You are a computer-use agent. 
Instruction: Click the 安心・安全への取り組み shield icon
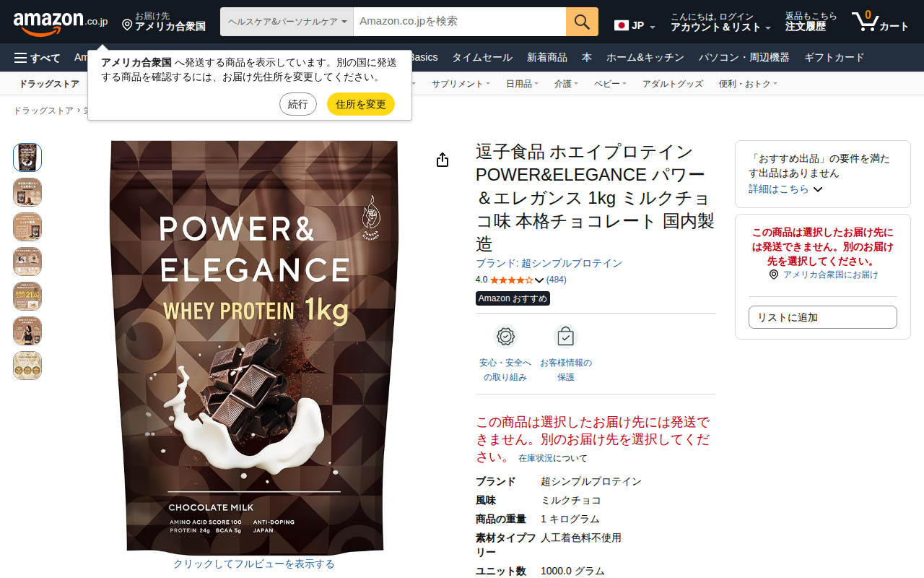pos(505,337)
